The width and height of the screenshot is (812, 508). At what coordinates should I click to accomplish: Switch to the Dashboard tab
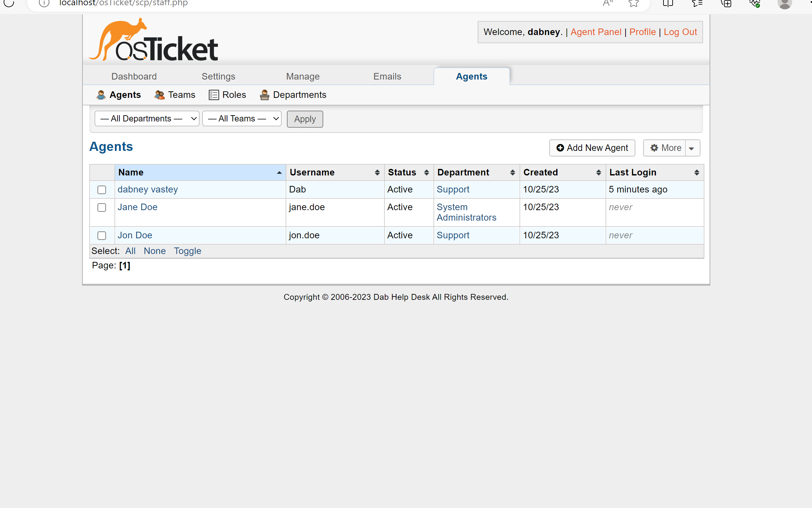[x=134, y=76]
